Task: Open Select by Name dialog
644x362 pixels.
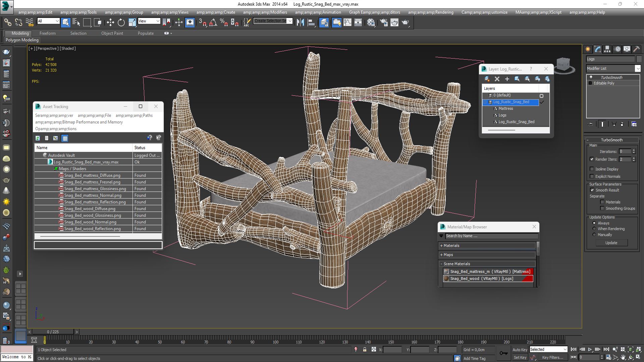Action: (76, 22)
